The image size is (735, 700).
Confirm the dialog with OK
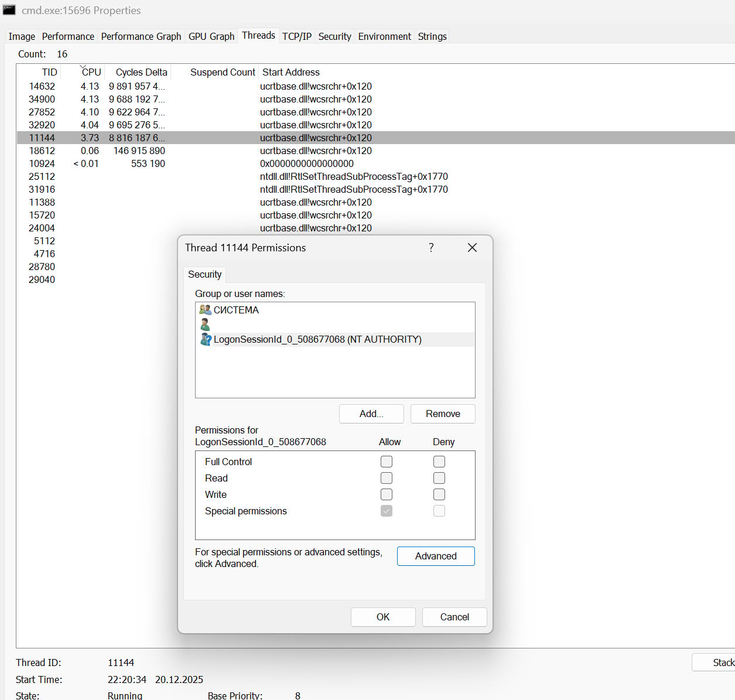coord(383,617)
